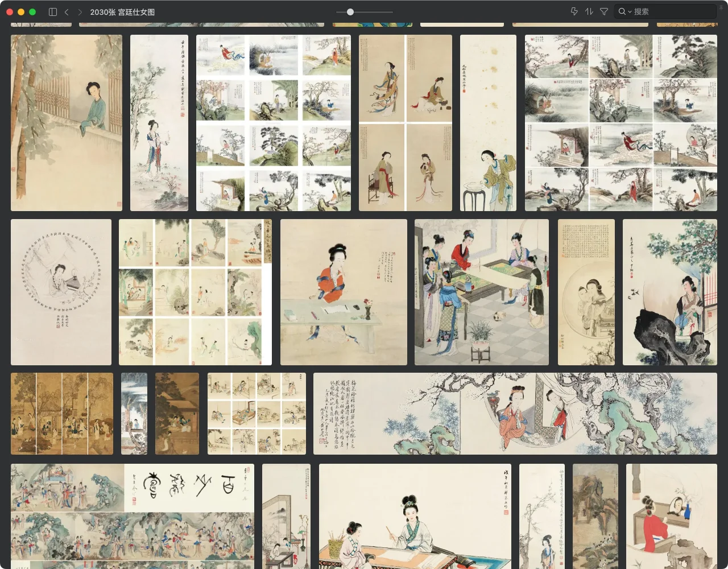Open circular line drawing of lady with text ring
The height and width of the screenshot is (569, 728).
point(61,292)
